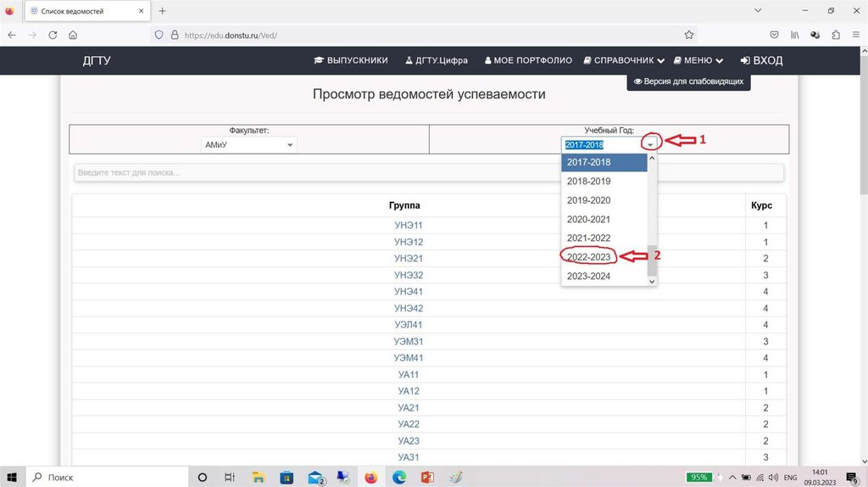Click the ВХОД login button
Image resolution: width=868 pixels, height=487 pixels.
(x=761, y=61)
